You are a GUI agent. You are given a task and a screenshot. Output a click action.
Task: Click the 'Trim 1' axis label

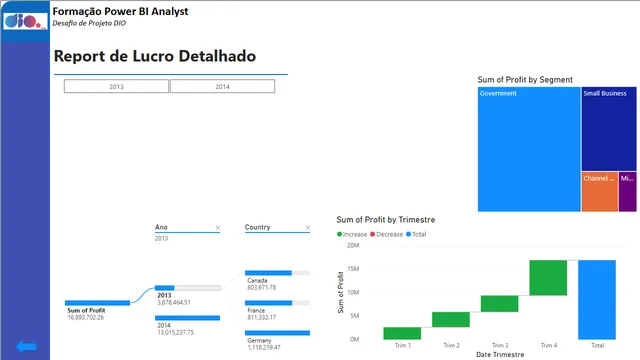pos(403,345)
